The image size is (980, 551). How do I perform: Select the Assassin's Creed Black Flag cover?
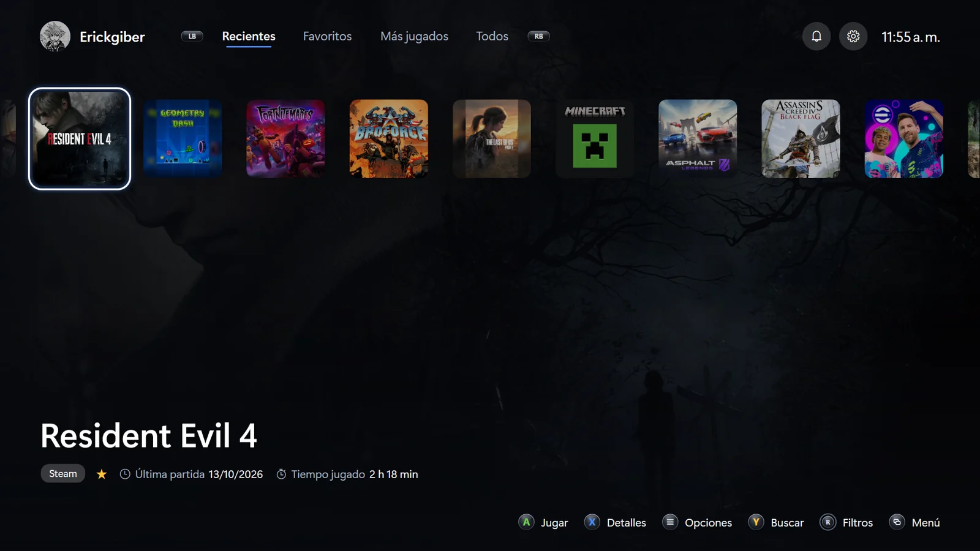pyautogui.click(x=801, y=139)
